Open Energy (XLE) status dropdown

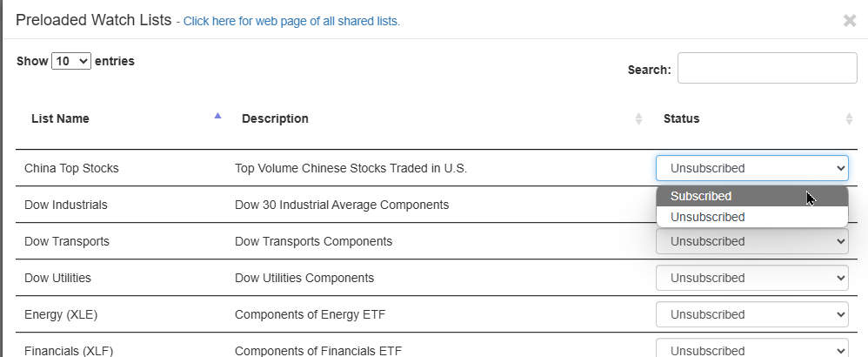click(751, 314)
